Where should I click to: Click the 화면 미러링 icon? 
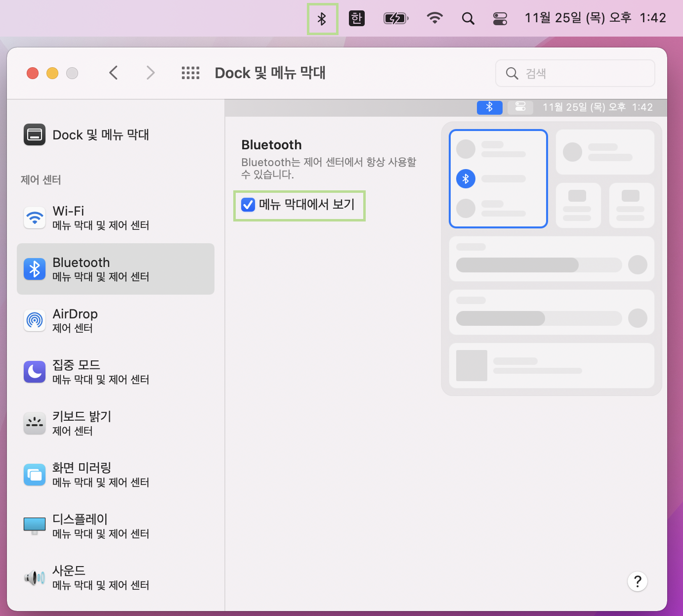pos(35,475)
